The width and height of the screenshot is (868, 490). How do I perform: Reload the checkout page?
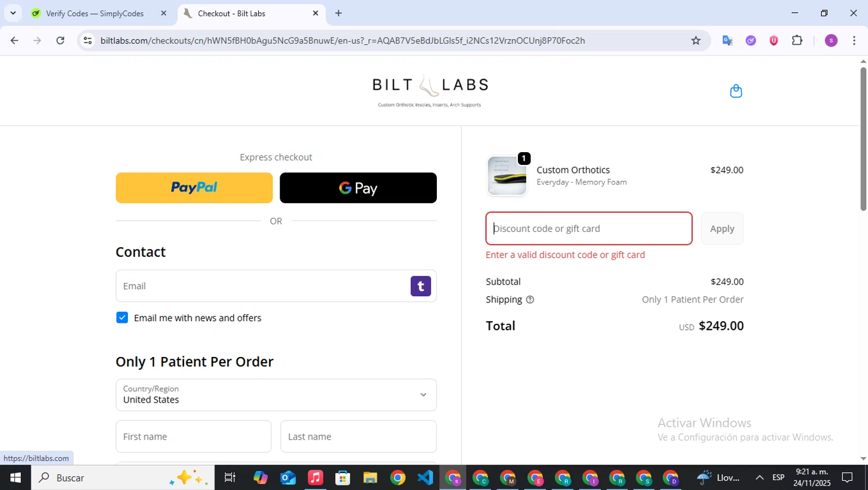click(60, 40)
